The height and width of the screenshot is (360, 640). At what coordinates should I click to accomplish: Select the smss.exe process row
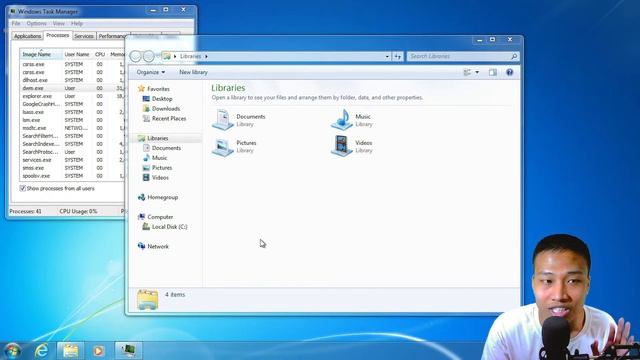point(72,168)
